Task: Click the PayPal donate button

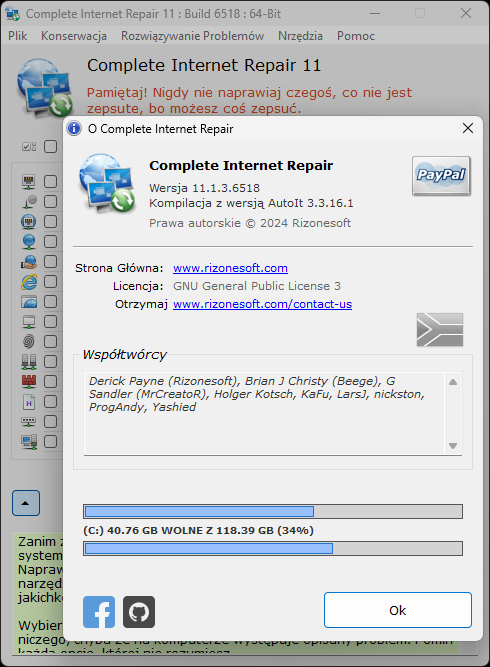Action: (x=441, y=176)
